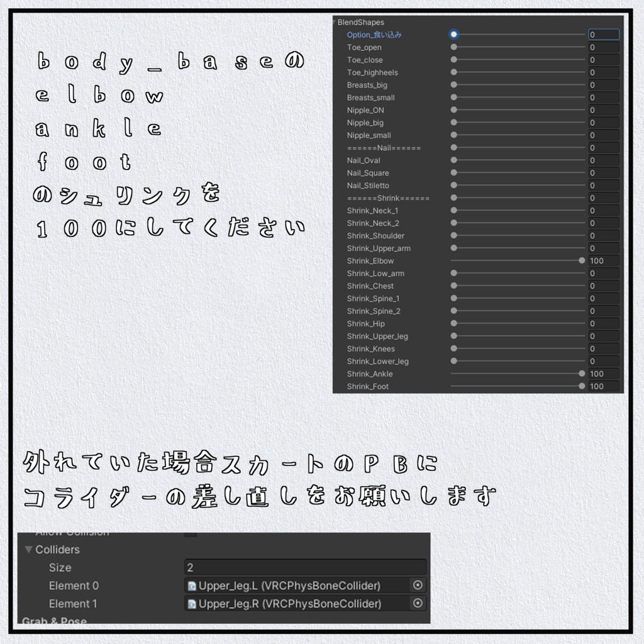Adjust the Shrink_Ankle slider handle
Screen dimensions: 644x644
pos(582,374)
